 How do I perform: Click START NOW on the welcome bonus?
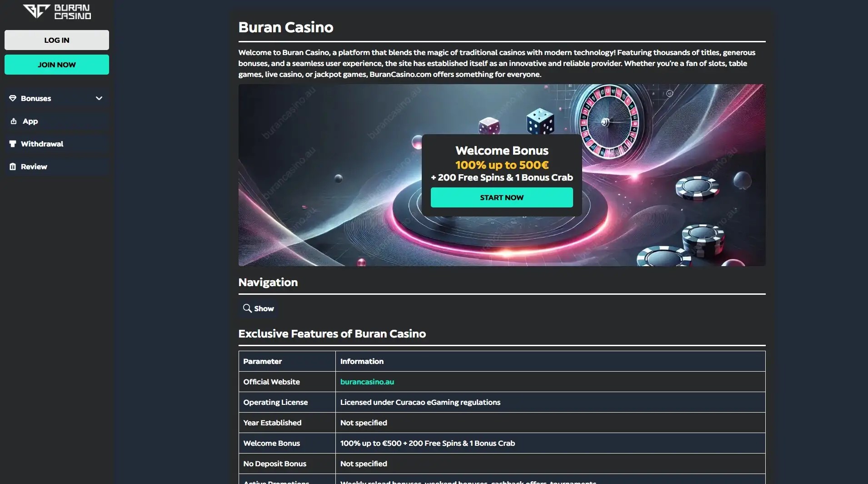[x=502, y=197]
